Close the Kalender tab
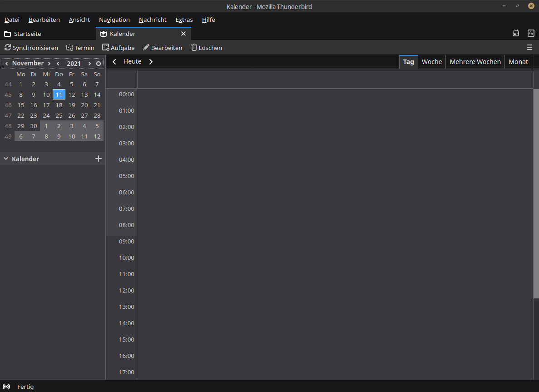 183,34
